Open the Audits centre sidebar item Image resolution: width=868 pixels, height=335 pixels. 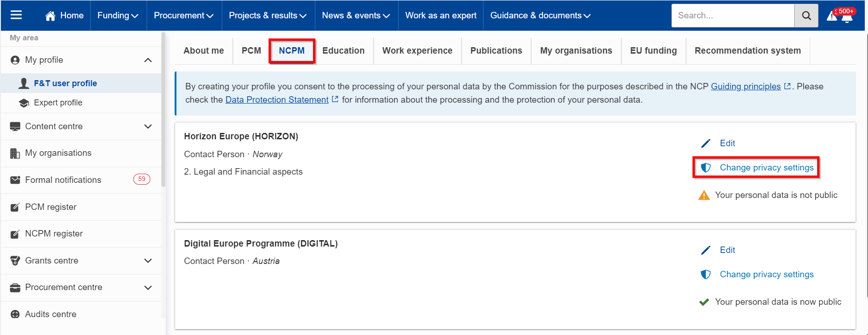coord(81,314)
